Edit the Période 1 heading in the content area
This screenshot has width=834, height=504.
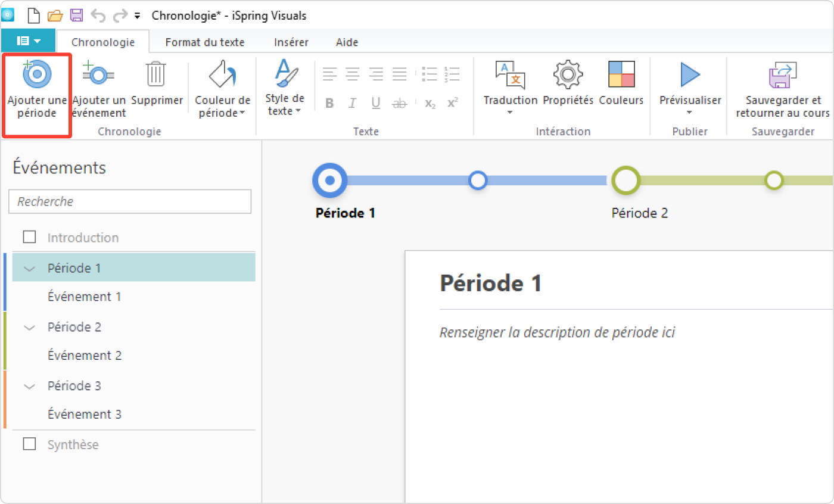491,283
